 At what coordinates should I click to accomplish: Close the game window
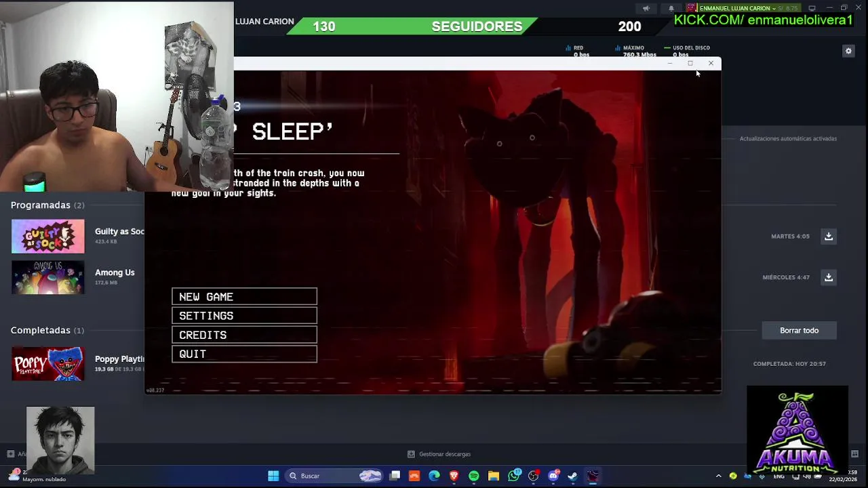[711, 63]
